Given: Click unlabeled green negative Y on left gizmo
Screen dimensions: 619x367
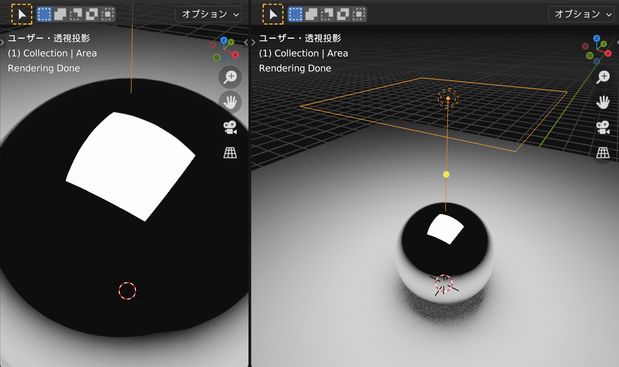Looking at the screenshot, I should click(x=216, y=58).
